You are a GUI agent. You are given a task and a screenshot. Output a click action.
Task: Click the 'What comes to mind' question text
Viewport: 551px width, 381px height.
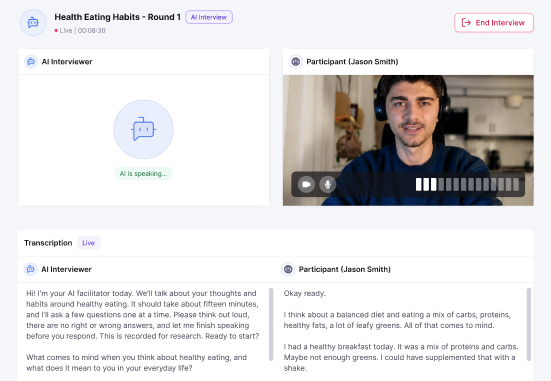click(136, 363)
